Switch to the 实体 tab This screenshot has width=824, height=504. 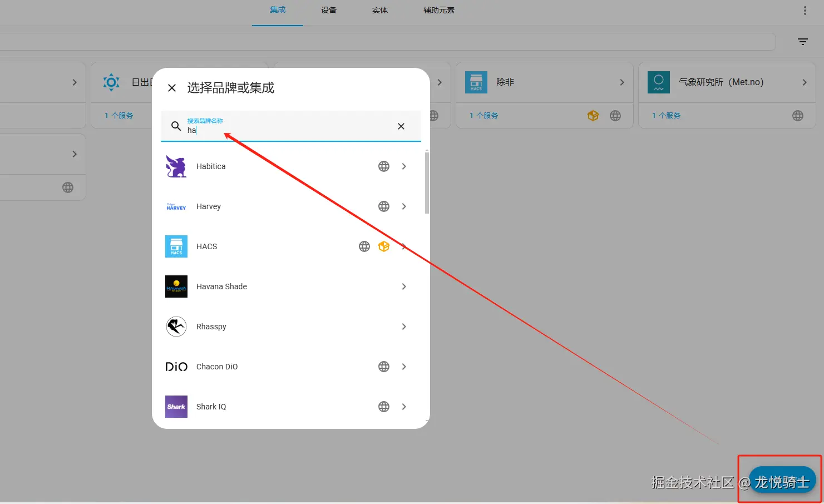click(x=380, y=10)
